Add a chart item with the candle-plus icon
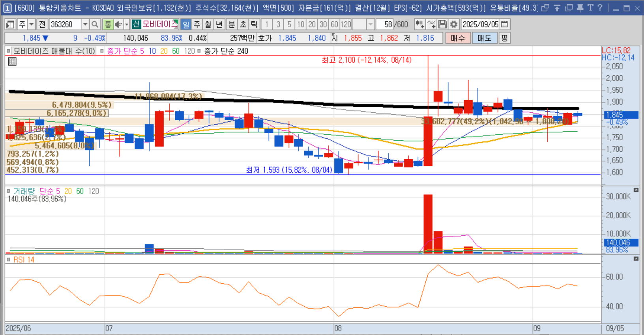The height and width of the screenshot is (335, 644). tap(419, 24)
